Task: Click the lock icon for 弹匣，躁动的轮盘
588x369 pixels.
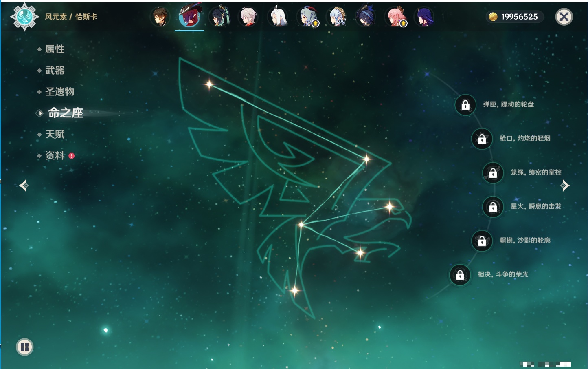Action: [x=465, y=105]
